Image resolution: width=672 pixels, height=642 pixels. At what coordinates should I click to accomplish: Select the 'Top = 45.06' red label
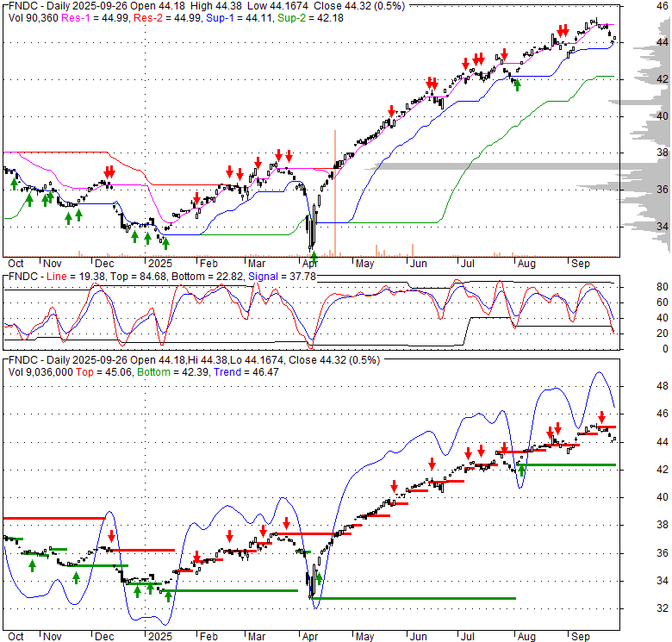[x=103, y=372]
